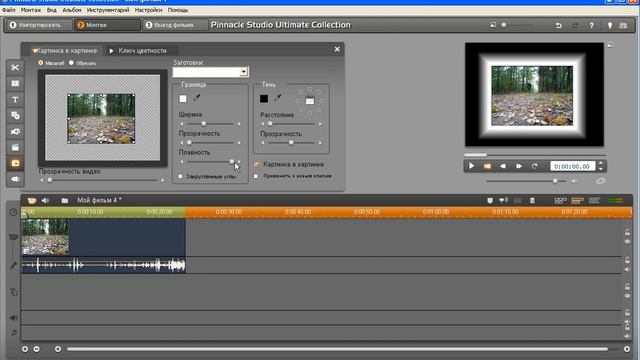This screenshot has width=640, height=360.
Task: Go to step 3 Вывод фильма
Action: pyautogui.click(x=175, y=25)
